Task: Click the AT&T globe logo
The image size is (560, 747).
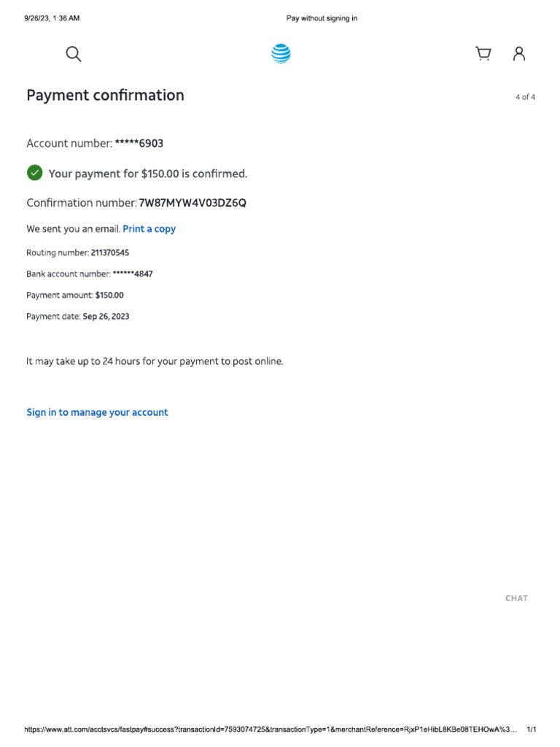Action: (x=281, y=54)
